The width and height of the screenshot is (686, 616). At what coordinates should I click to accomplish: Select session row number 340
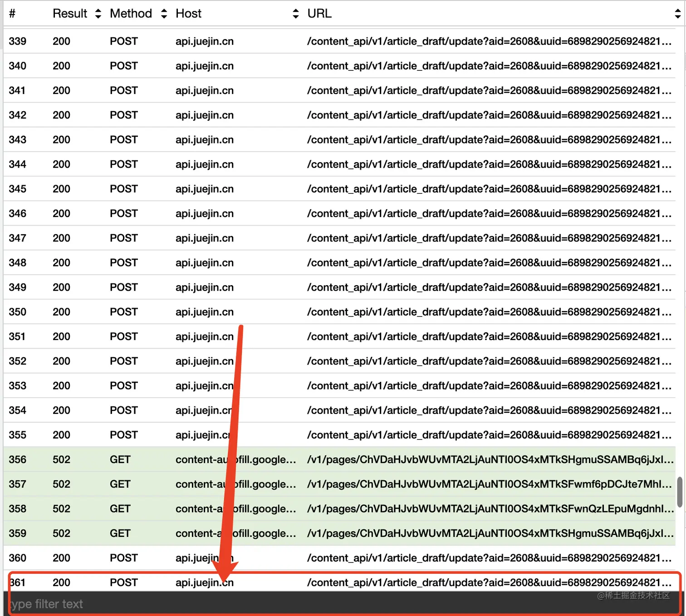(339, 66)
